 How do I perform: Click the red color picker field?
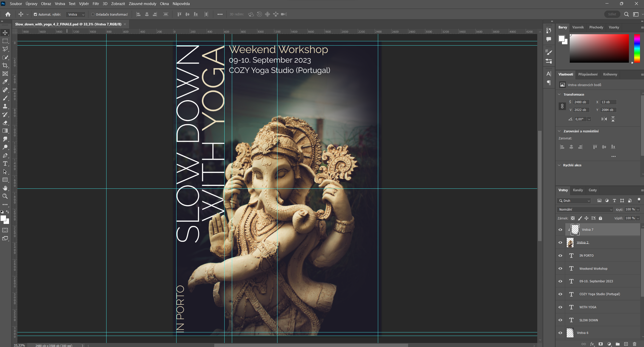(x=599, y=48)
